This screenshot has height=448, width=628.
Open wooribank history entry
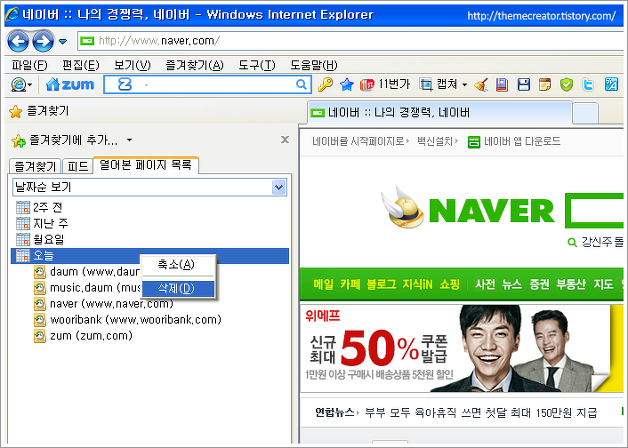(x=127, y=319)
